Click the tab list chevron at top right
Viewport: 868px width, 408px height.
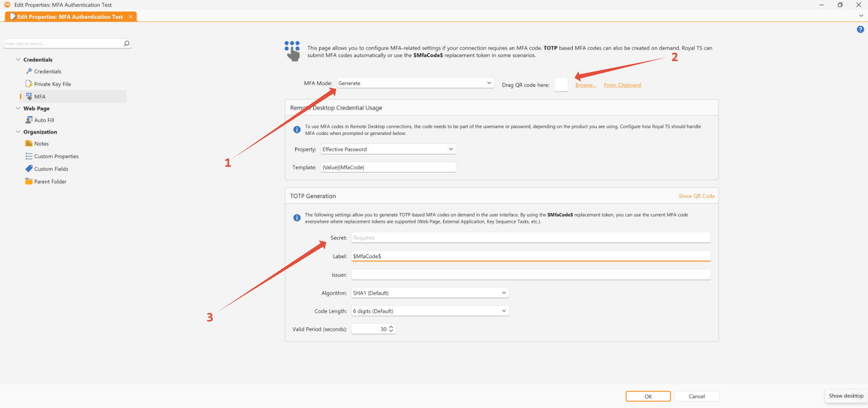(x=861, y=16)
